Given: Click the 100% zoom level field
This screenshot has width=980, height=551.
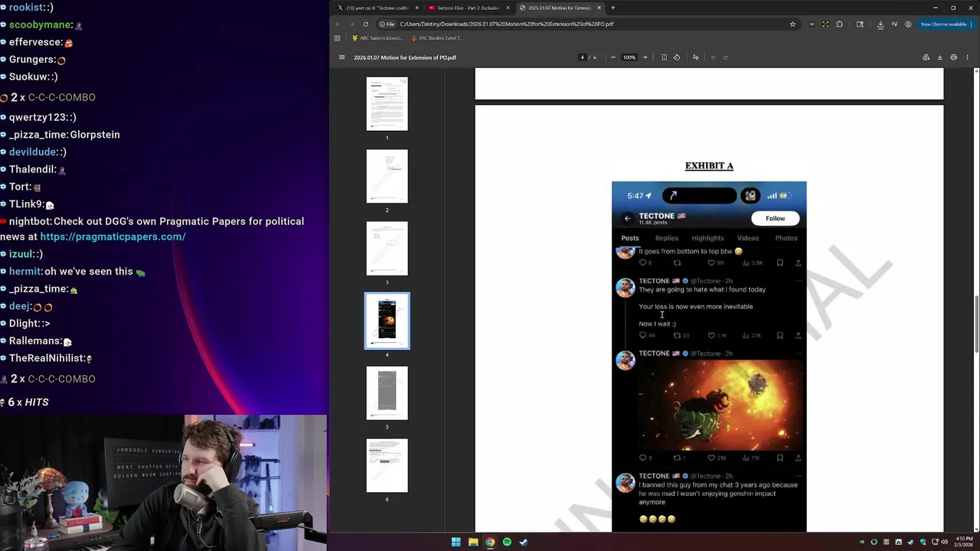Looking at the screenshot, I should coord(629,57).
